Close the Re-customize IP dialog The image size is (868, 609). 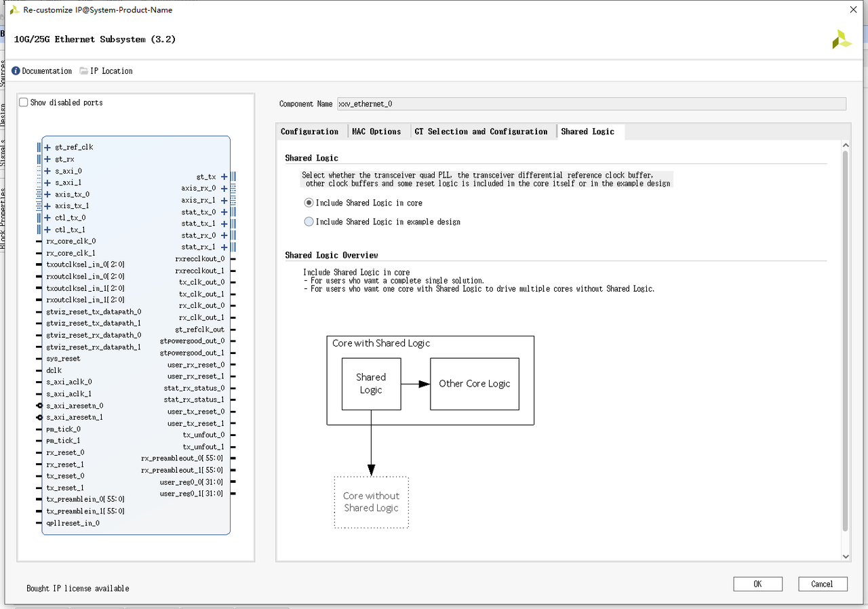(x=853, y=9)
